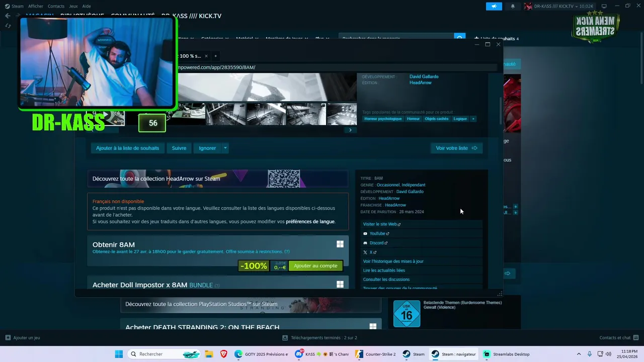644x362 pixels.
Task: Select the '100 % s...' browser tab
Action: pyautogui.click(x=191, y=56)
